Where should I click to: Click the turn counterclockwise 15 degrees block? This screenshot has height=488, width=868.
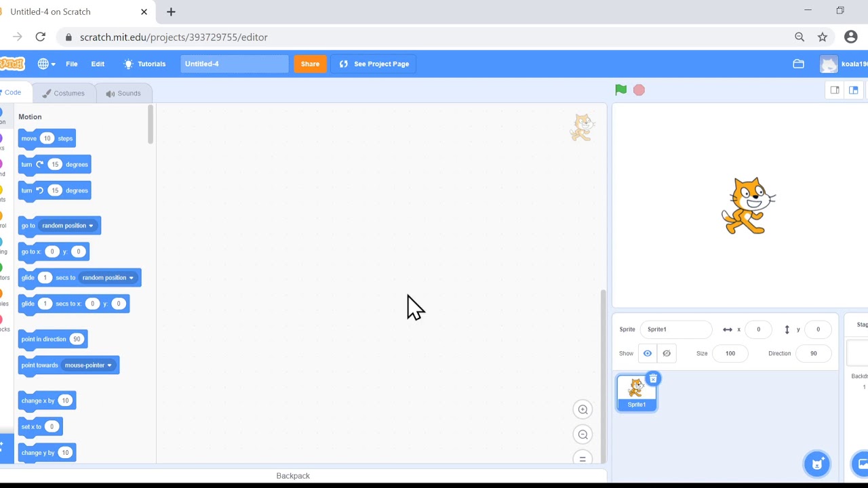[54, 190]
